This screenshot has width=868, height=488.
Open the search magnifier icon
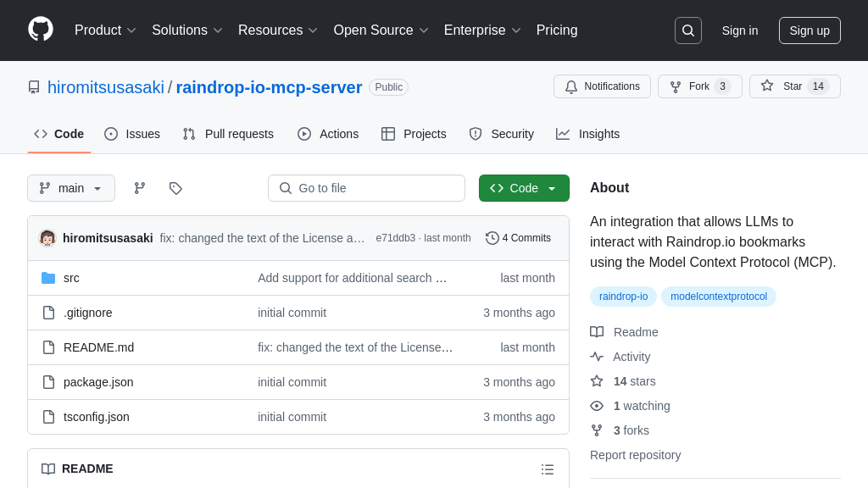coord(687,30)
